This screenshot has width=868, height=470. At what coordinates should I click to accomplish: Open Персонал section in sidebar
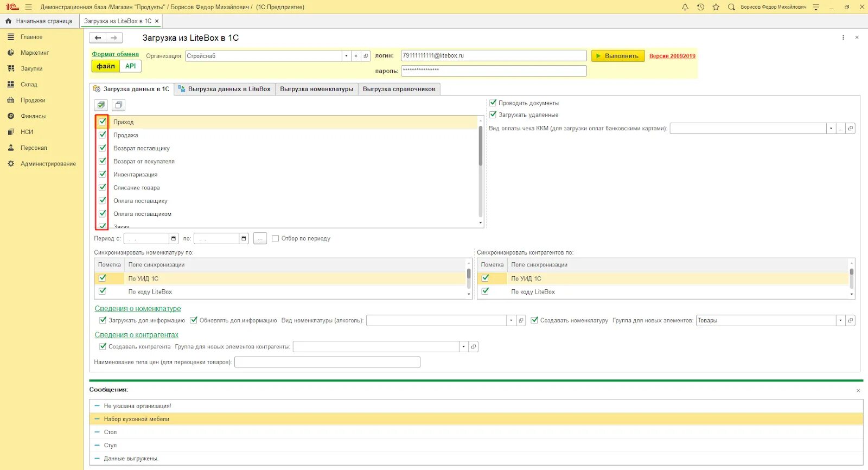pyautogui.click(x=34, y=148)
